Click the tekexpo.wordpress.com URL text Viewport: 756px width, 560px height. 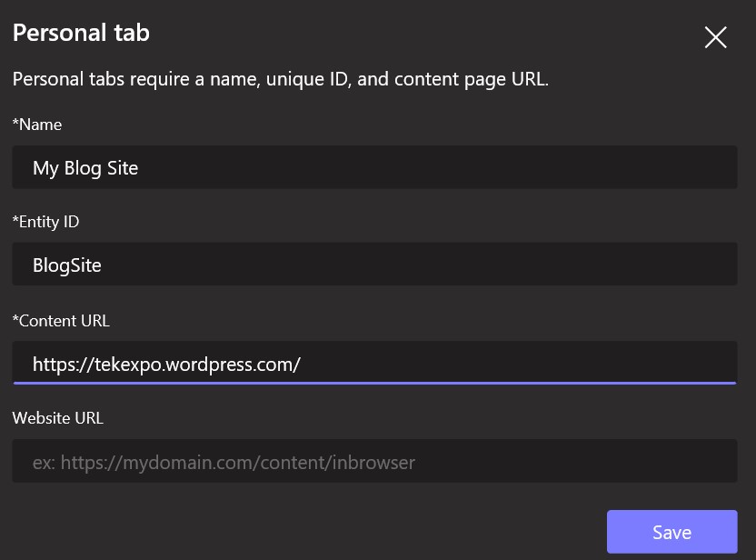(x=166, y=365)
